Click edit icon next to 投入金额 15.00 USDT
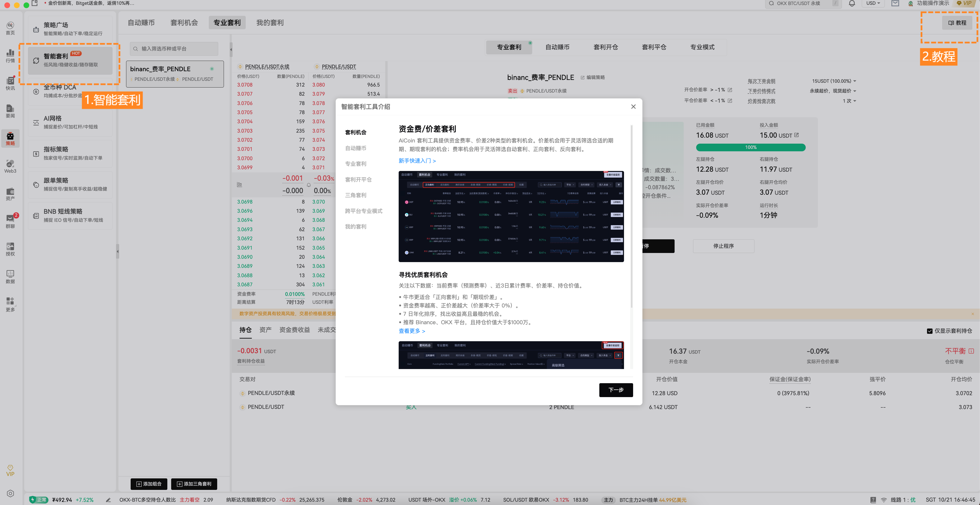Screen dimensions: 980x505 click(797, 135)
